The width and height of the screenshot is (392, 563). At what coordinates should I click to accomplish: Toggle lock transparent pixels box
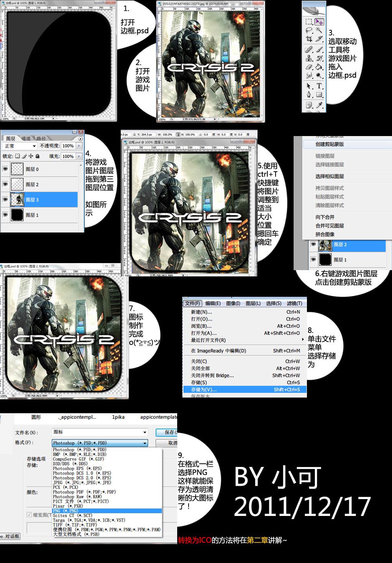[x=18, y=156]
